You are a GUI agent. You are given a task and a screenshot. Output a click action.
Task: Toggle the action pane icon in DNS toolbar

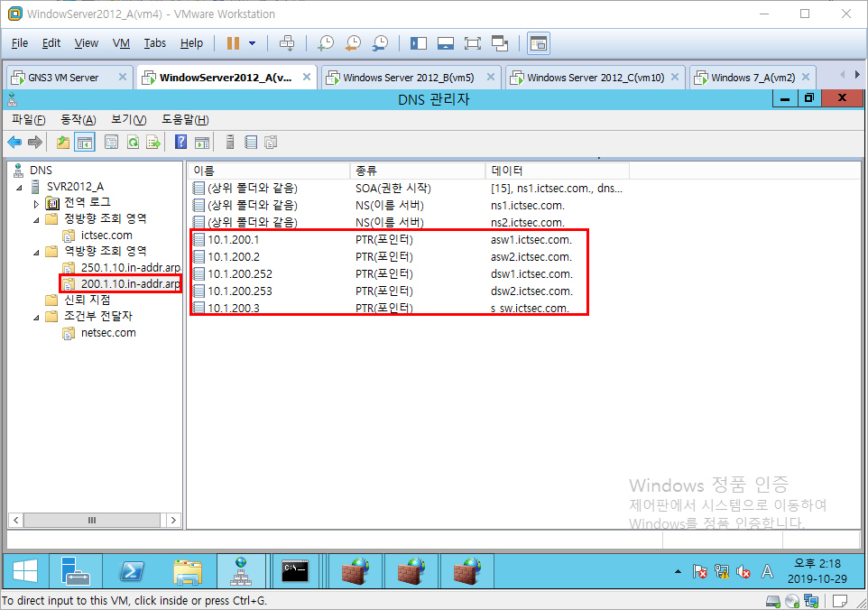[x=202, y=143]
